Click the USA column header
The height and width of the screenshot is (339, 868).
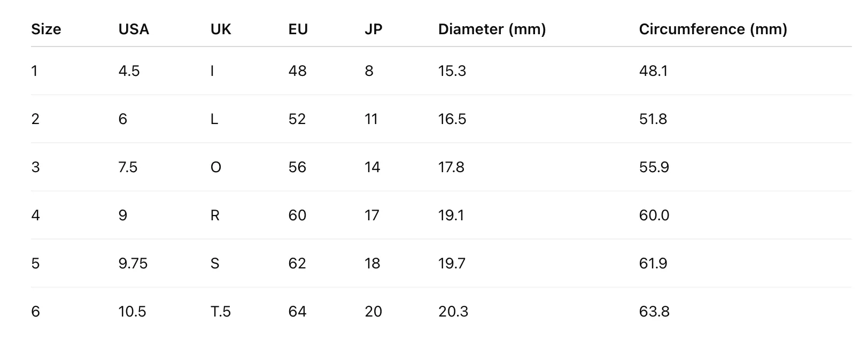(x=134, y=29)
